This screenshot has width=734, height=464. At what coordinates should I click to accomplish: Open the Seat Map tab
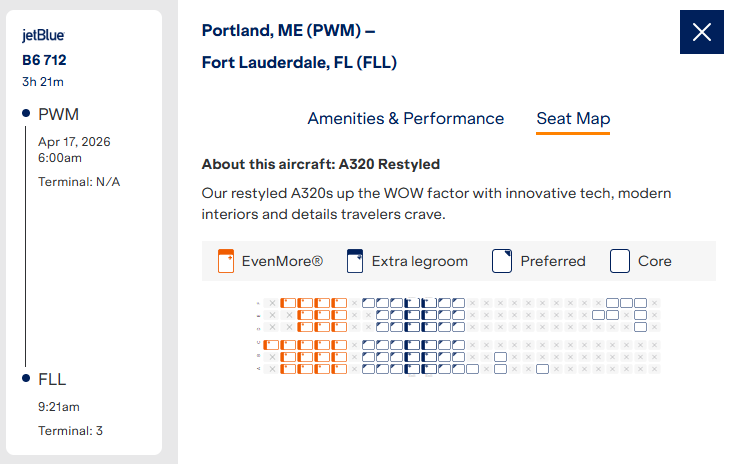click(573, 118)
